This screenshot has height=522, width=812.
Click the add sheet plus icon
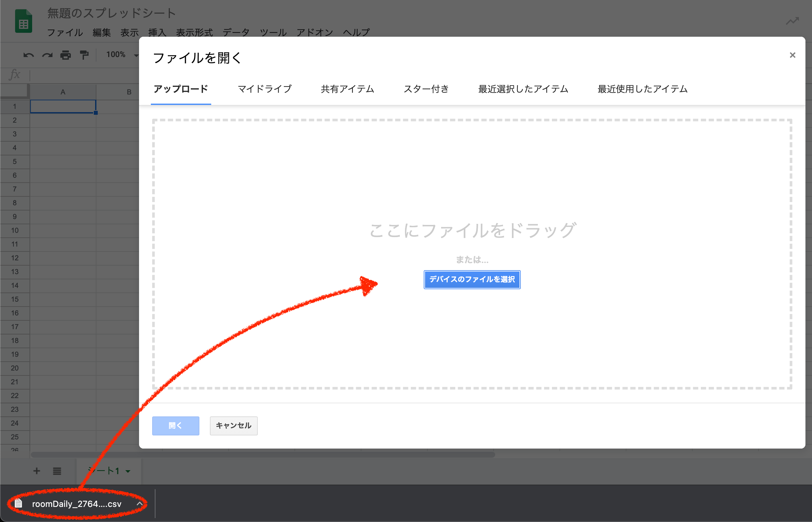point(37,471)
